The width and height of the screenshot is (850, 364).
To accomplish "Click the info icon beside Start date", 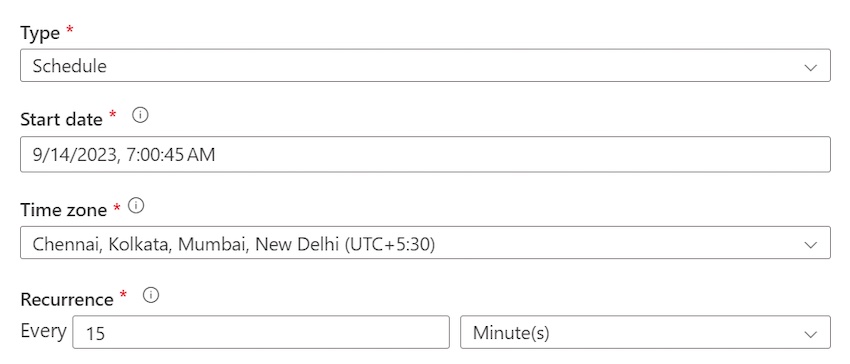I will tap(140, 116).
